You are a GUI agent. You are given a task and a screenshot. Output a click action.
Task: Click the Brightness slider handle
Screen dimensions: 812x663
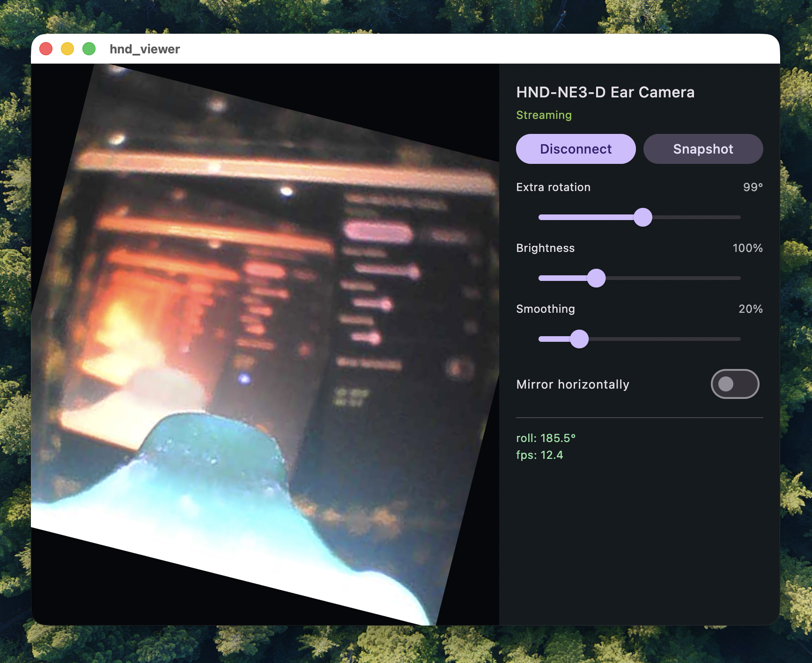point(596,278)
